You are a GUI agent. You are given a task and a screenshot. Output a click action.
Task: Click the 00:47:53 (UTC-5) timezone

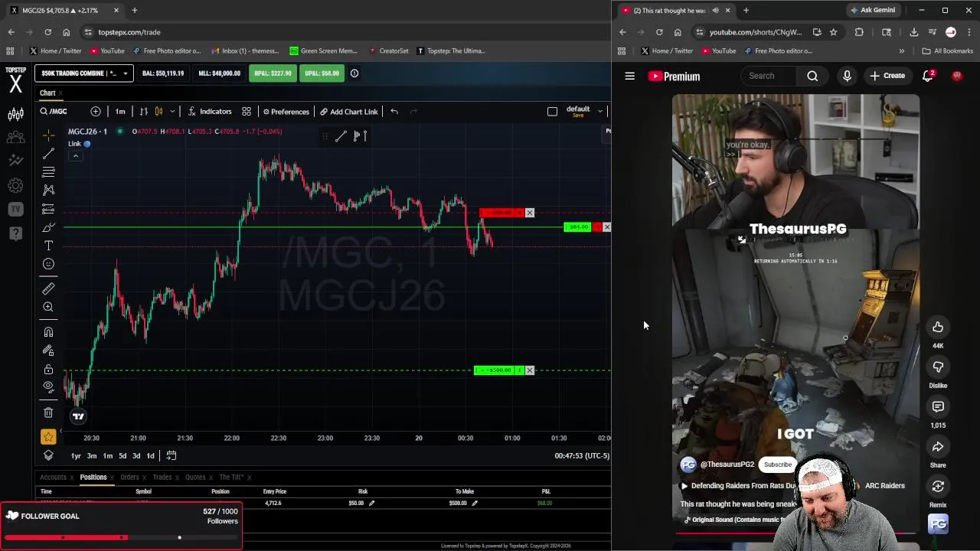582,456
